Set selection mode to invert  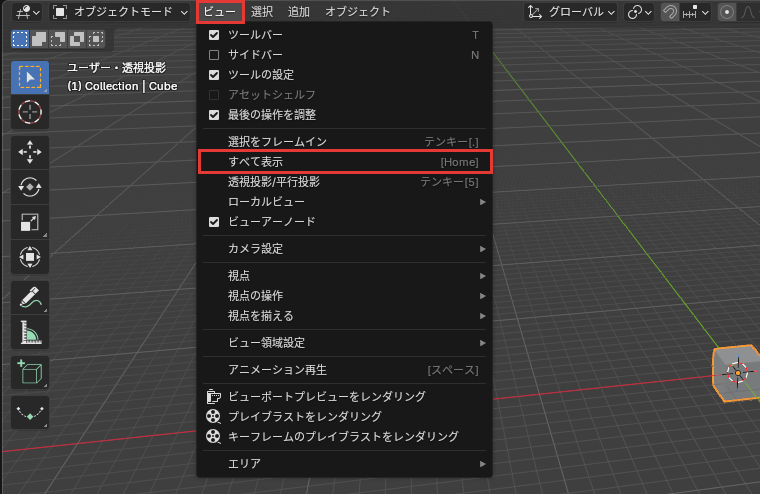(77, 39)
